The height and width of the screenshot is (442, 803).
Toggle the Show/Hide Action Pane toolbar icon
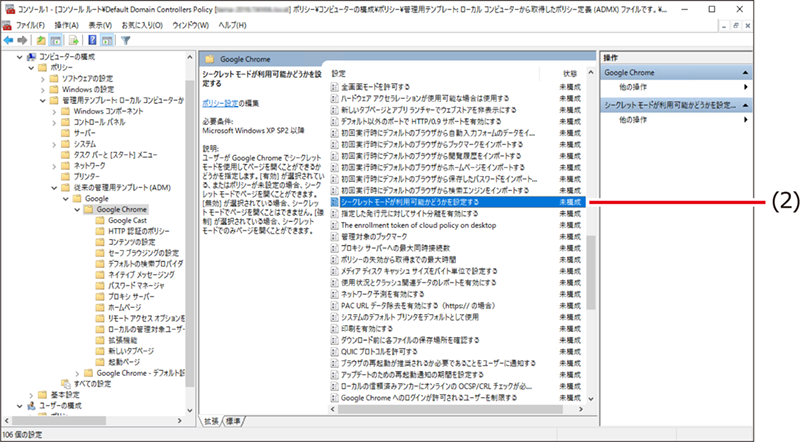107,40
